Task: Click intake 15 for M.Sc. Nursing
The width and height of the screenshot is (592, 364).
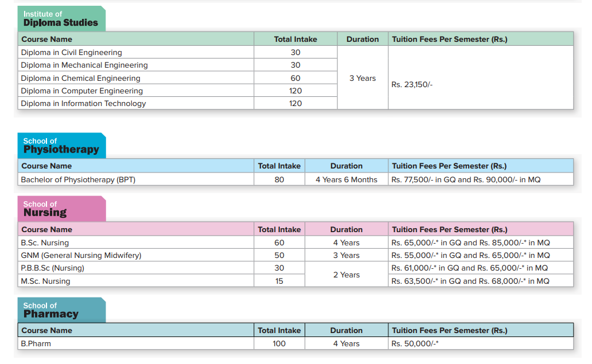Action: tap(279, 281)
